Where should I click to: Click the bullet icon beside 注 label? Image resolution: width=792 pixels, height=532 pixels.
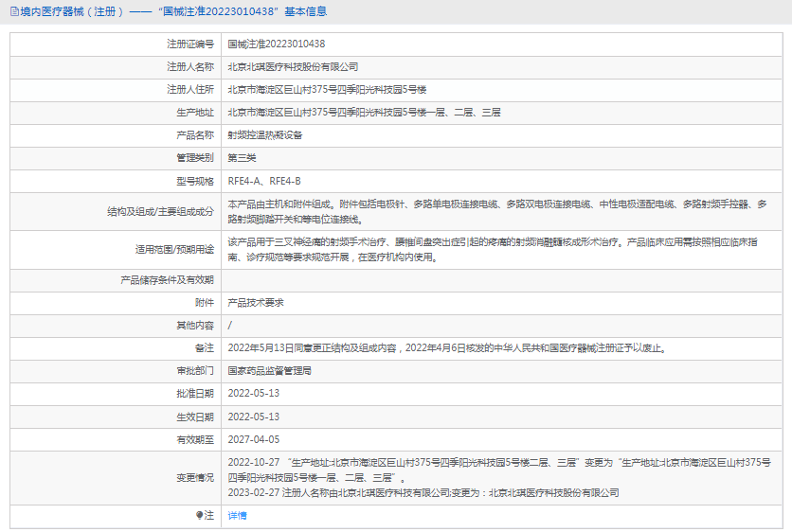(200, 516)
